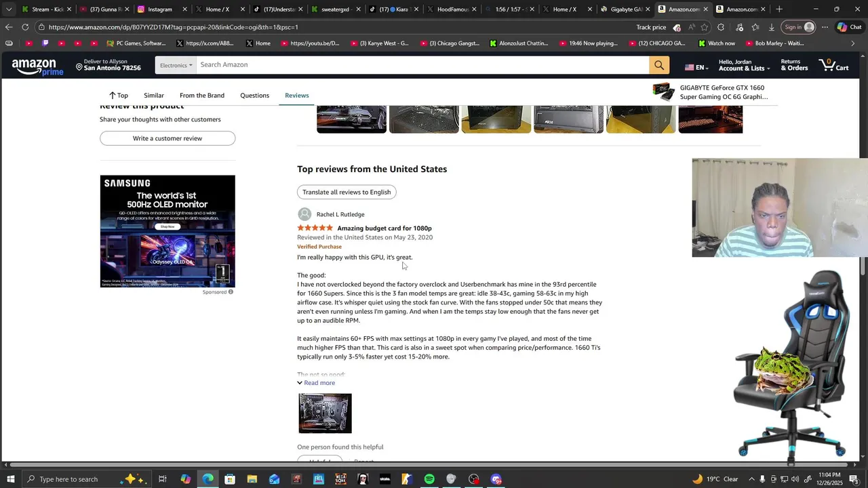The image size is (868, 488).
Task: Click the Search Amazon input field
Action: 422,65
